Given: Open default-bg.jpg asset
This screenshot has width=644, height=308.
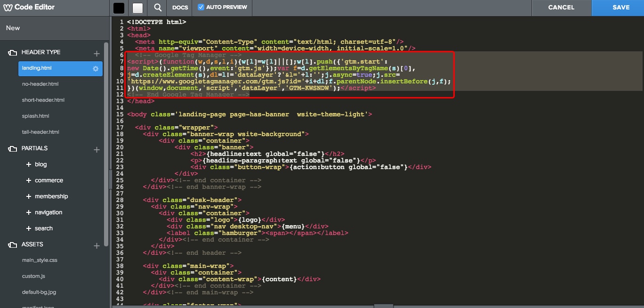Looking at the screenshot, I should coord(39,292).
